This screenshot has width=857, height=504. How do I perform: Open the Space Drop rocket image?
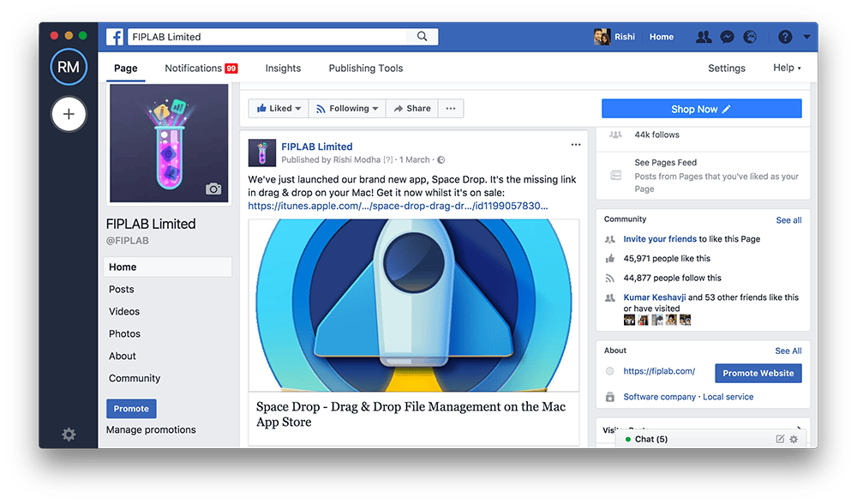(x=414, y=305)
